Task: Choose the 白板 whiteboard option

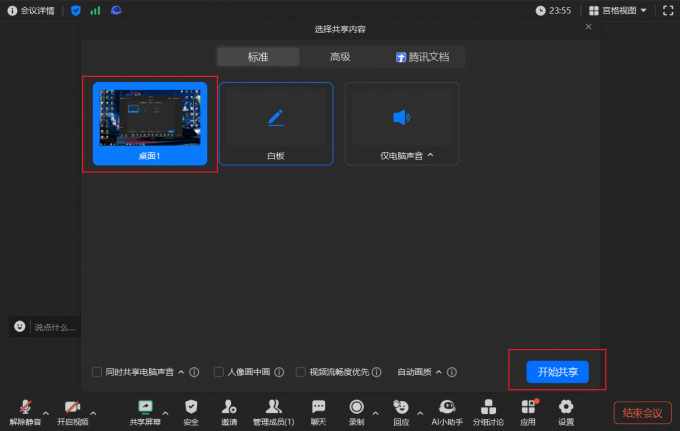Action: click(x=276, y=124)
